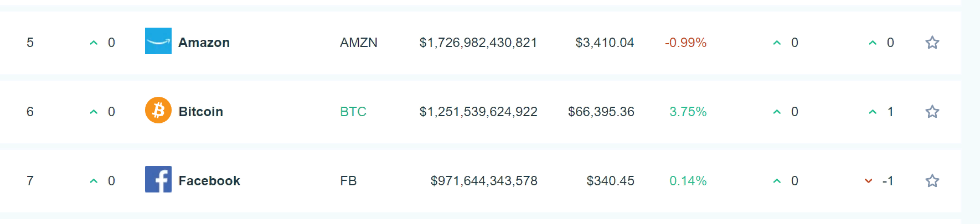Open the Amazon asset page
Image resolution: width=980 pixels, height=224 pixels.
(x=204, y=43)
